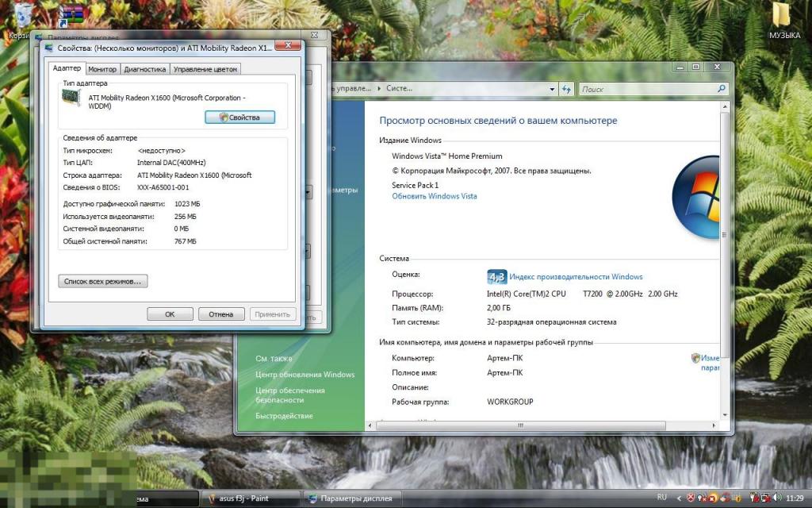This screenshot has height=508, width=812.
Task: Confirm with the OK button
Action: 170,314
